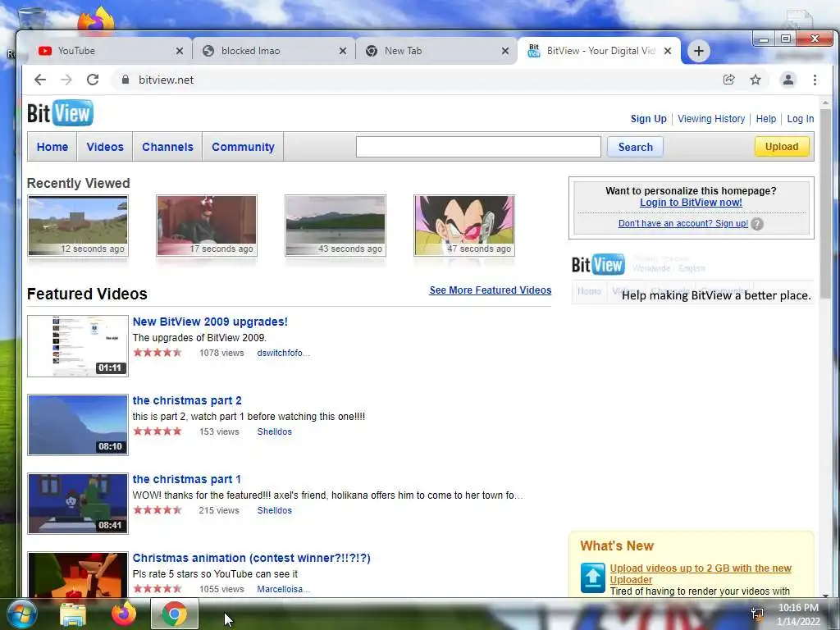
Task: Open thumbnail of 01:11 BitView upgrades video
Action: (x=78, y=346)
